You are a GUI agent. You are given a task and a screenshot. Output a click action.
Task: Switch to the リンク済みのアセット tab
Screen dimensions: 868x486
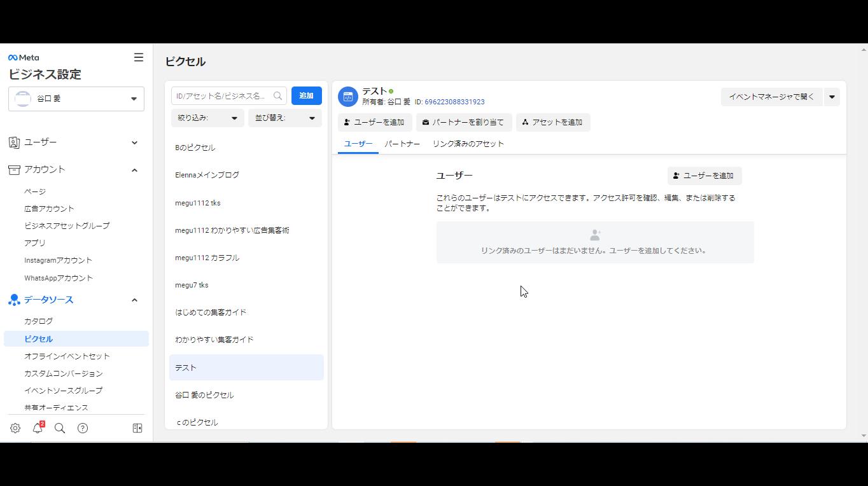coord(468,144)
